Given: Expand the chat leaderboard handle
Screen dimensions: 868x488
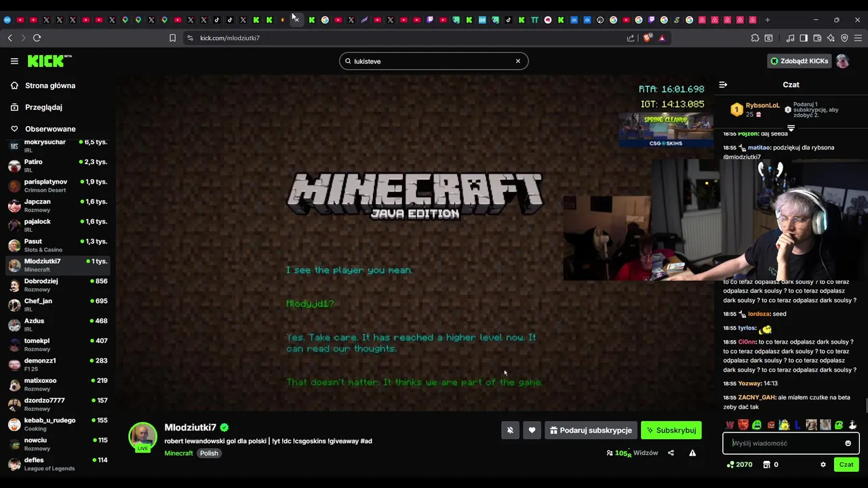Looking at the screenshot, I should (x=791, y=127).
